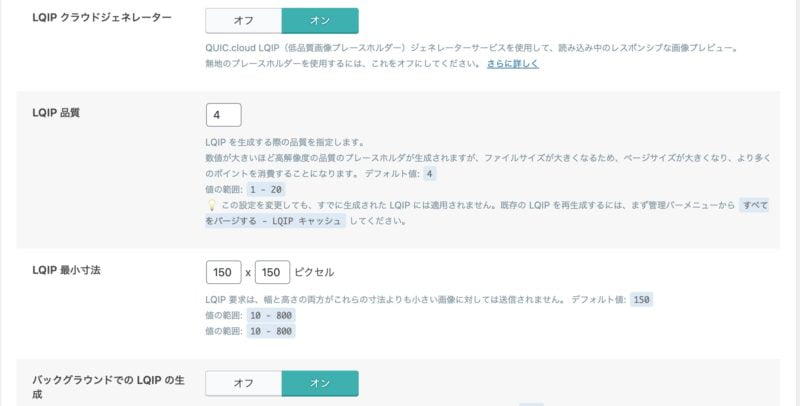This screenshot has height=406, width=800.
Task: Disable バックグラウンドでの LQIP の生成 with オフ
Action: (x=243, y=383)
